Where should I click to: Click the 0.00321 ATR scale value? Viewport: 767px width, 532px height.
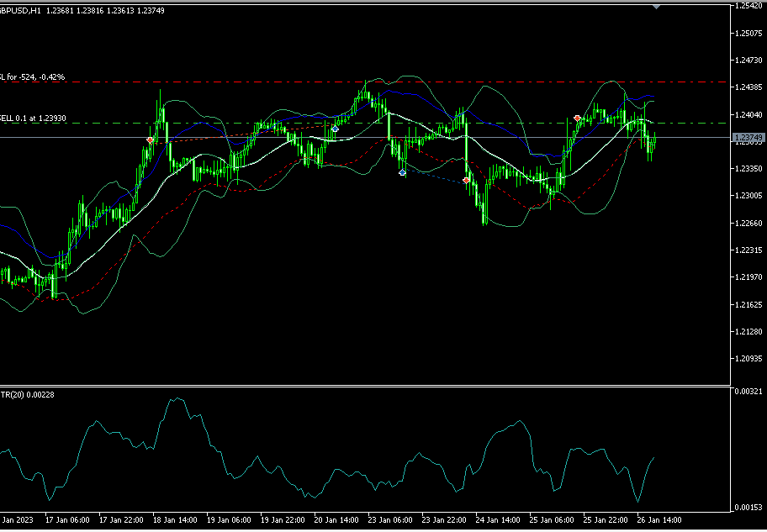click(x=748, y=392)
